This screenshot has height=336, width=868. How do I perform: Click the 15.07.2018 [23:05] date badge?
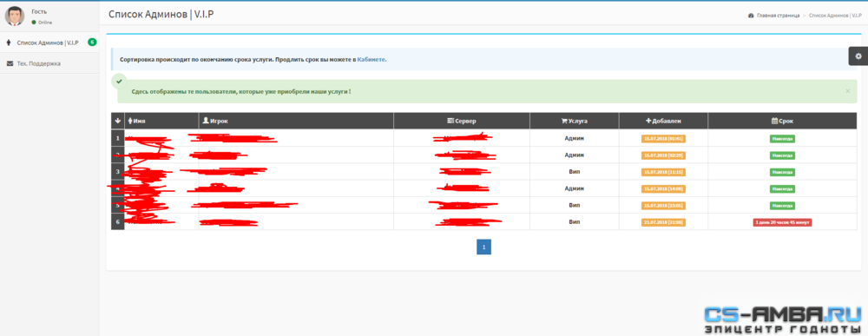coord(663,206)
